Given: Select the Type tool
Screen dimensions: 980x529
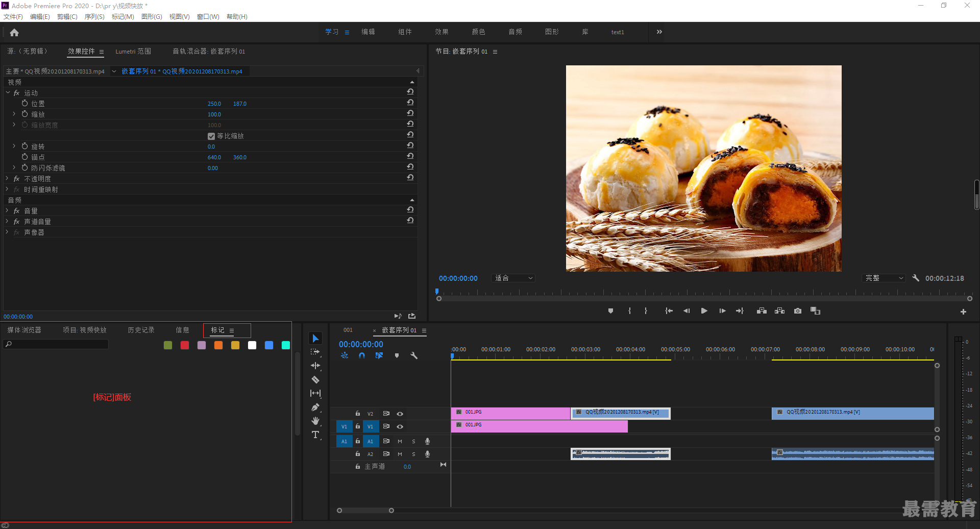Looking at the screenshot, I should pyautogui.click(x=315, y=435).
